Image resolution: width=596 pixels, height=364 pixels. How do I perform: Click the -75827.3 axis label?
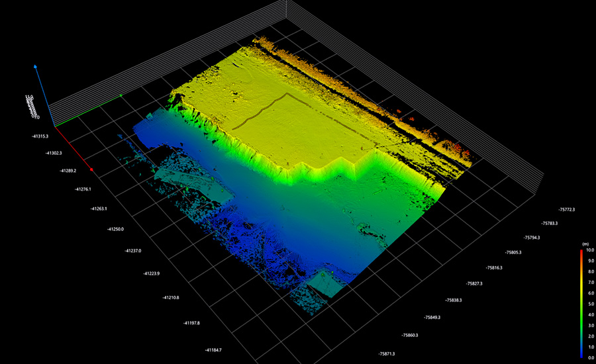coord(474,283)
